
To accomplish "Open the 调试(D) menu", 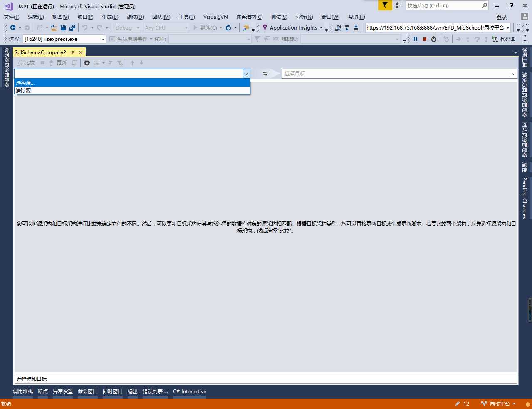I will click(x=135, y=17).
